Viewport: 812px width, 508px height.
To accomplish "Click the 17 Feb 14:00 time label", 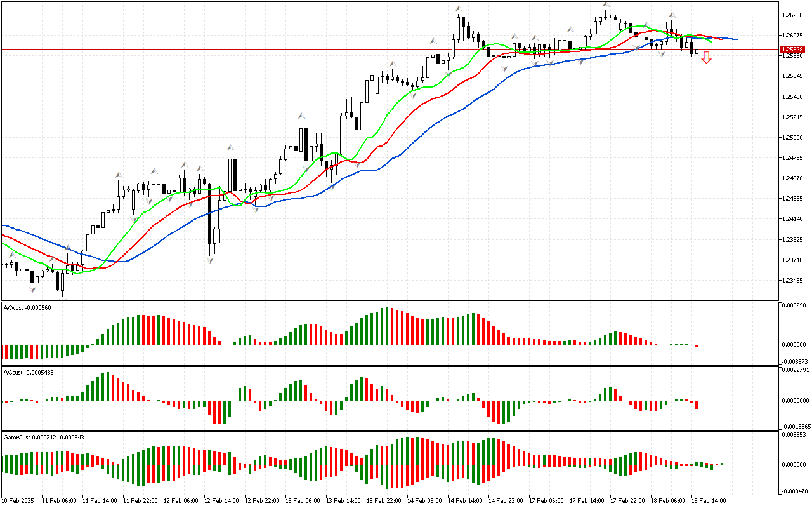I will click(587, 500).
